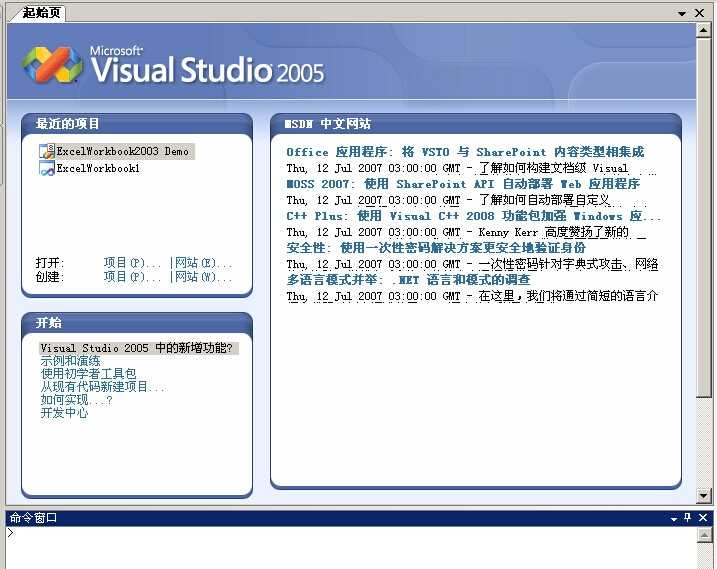717x569 pixels.
Task: Close the 命令窗口 panel
Action: [703, 517]
